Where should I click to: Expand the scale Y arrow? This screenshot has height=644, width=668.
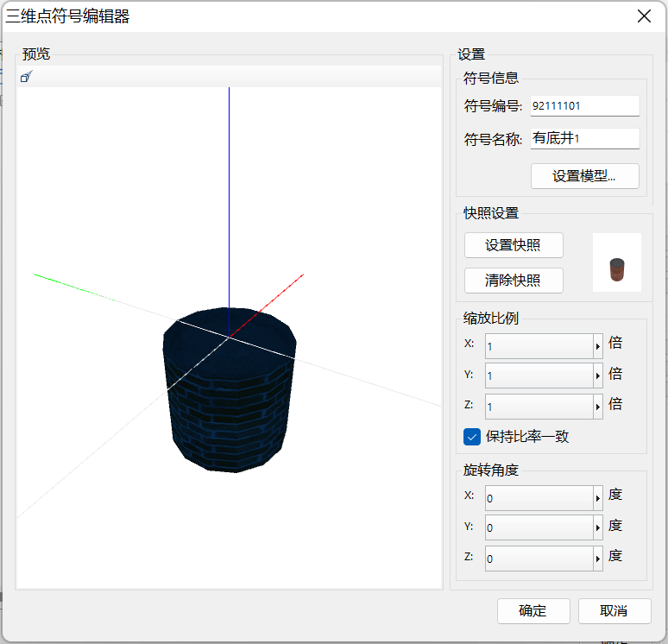point(598,376)
